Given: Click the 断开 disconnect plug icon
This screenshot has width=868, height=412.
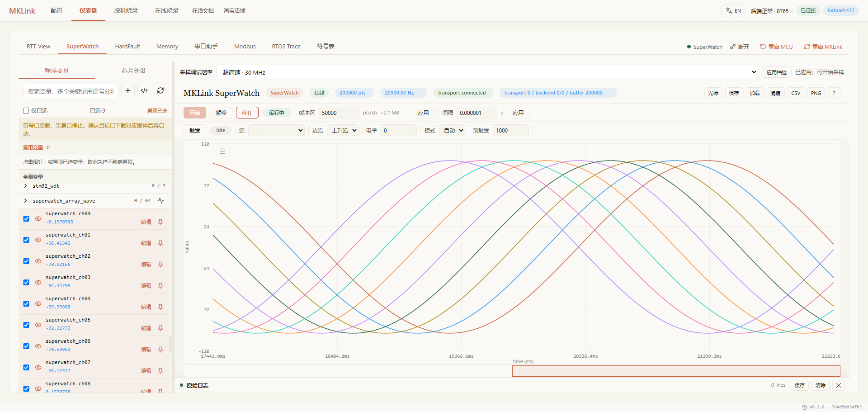Looking at the screenshot, I should pyautogui.click(x=733, y=47).
